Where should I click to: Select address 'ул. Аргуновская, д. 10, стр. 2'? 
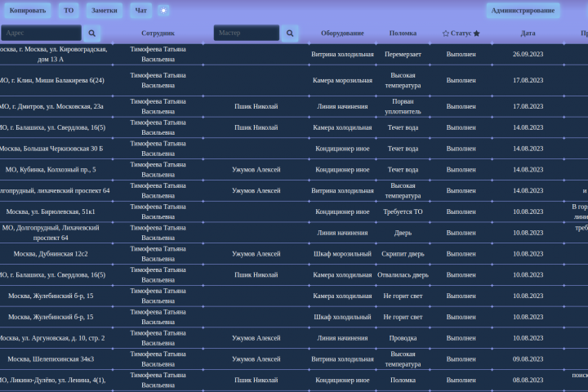51,338
